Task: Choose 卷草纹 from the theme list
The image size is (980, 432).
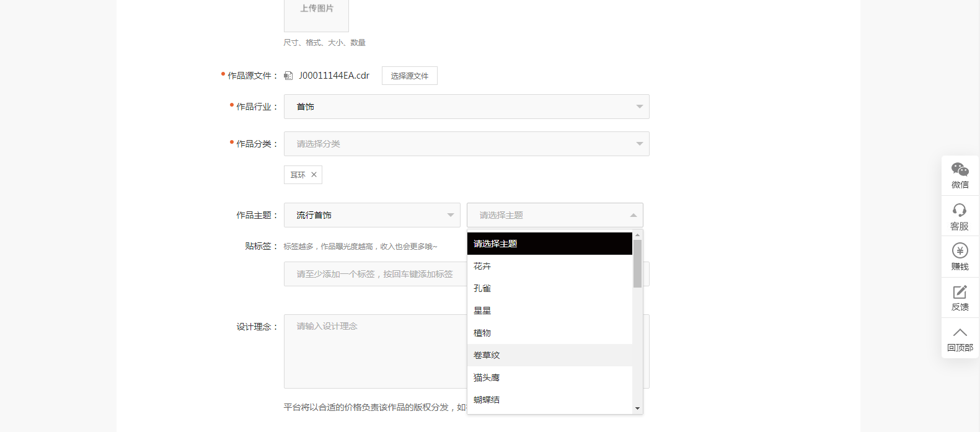Action: pyautogui.click(x=550, y=355)
